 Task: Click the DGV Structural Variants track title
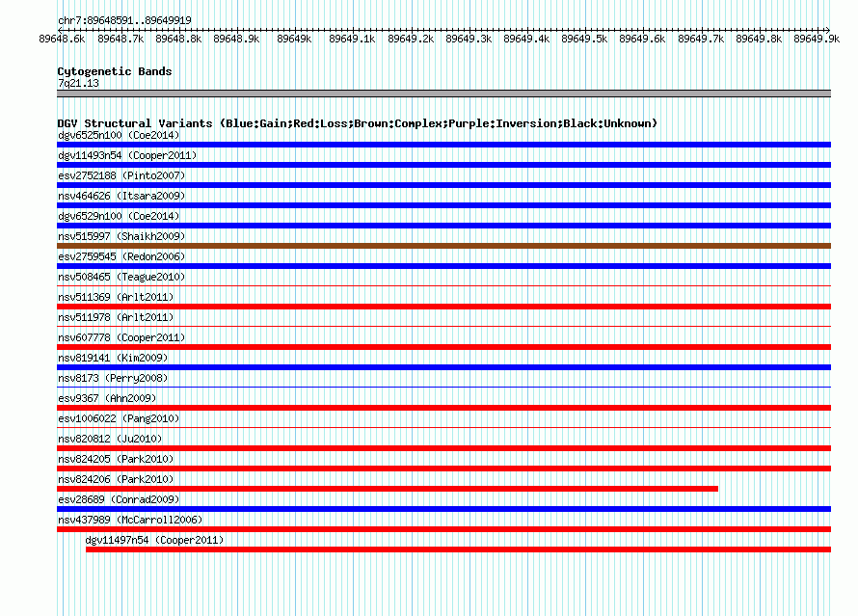[x=358, y=123]
